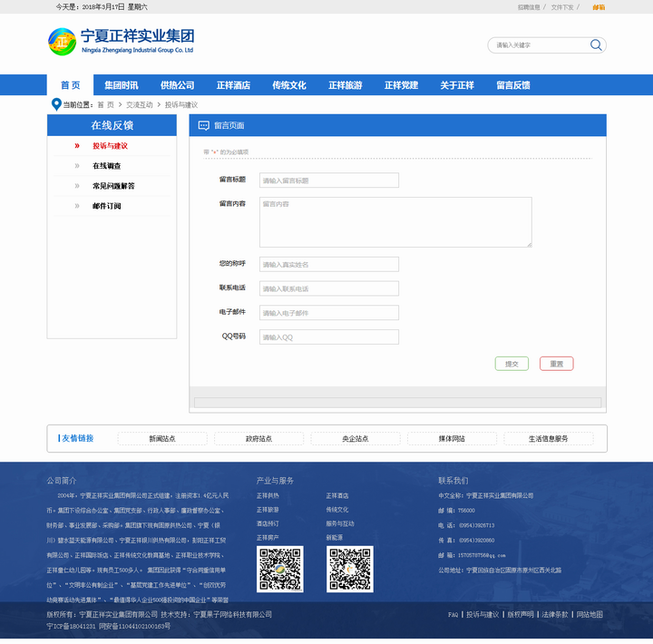
Task: Open the 集团时讯 navigation menu
Action: (x=122, y=85)
